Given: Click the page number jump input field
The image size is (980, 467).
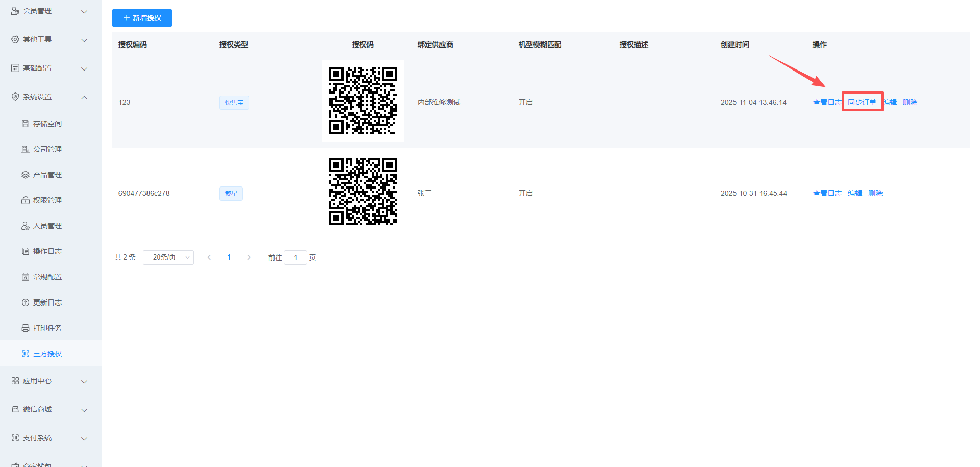Looking at the screenshot, I should click(x=295, y=258).
